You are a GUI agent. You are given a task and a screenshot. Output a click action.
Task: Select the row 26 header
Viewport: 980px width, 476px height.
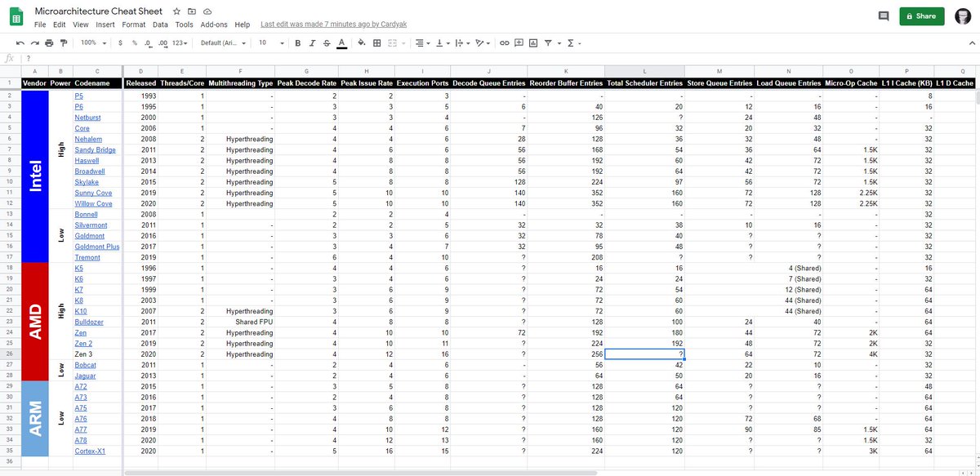[x=11, y=354]
